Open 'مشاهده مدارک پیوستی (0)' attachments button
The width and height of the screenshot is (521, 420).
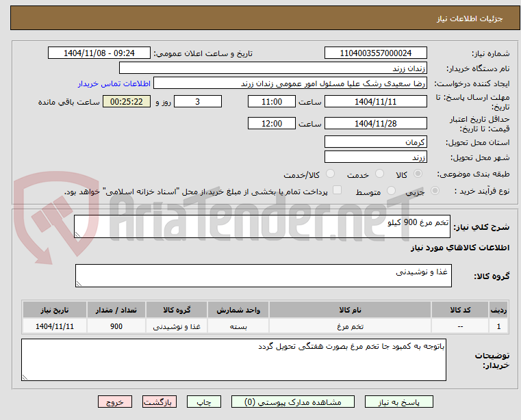click(293, 402)
